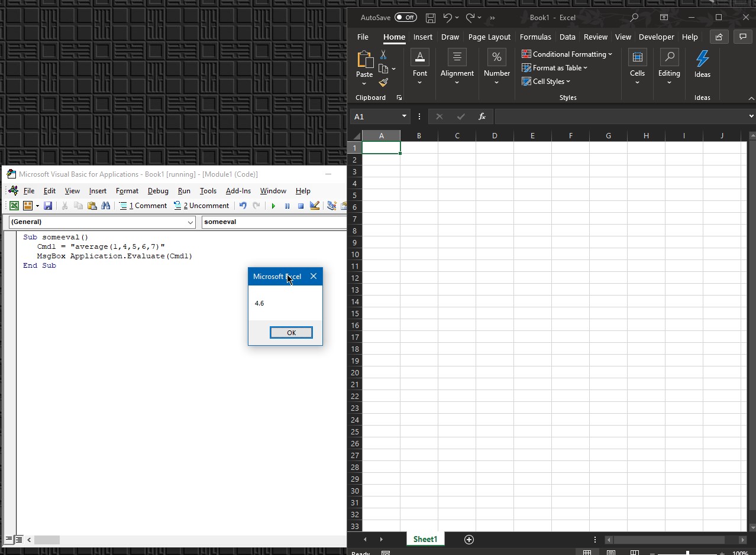This screenshot has height=555, width=756.
Task: Open the Name Box dropdown arrow
Action: coord(404,116)
